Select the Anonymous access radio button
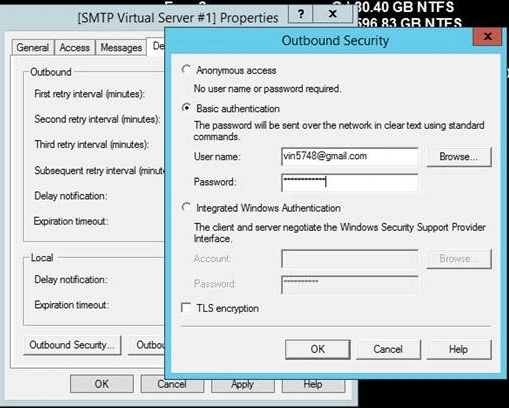The height and width of the screenshot is (408, 509). coord(186,70)
